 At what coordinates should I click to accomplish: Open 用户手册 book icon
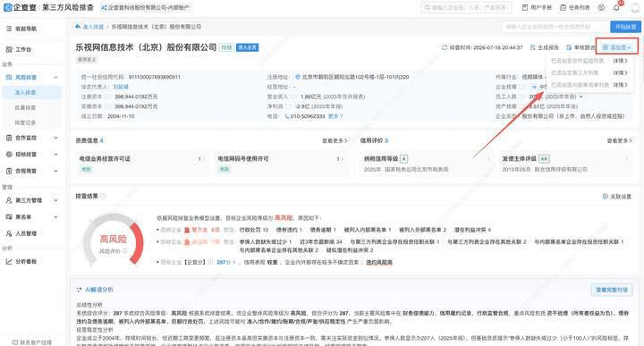(525, 7)
